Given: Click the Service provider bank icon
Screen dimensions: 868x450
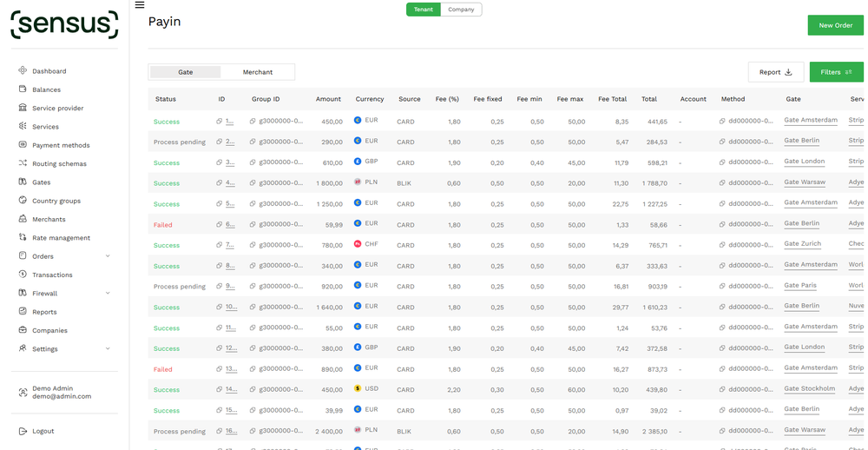Looking at the screenshot, I should tap(23, 108).
